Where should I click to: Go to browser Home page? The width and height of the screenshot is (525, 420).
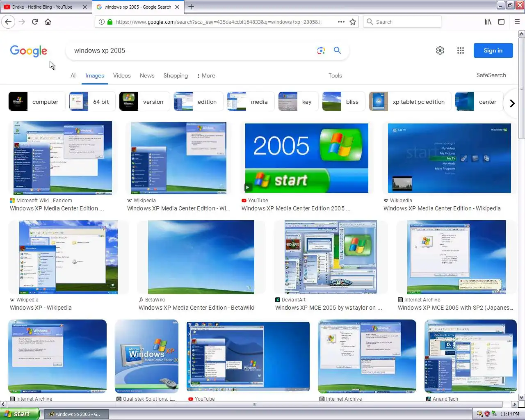[x=48, y=22]
